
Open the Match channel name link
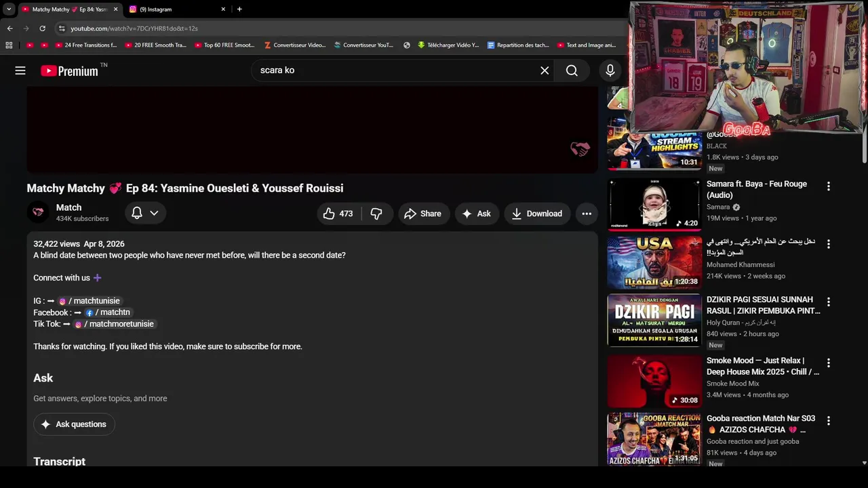[x=68, y=207]
